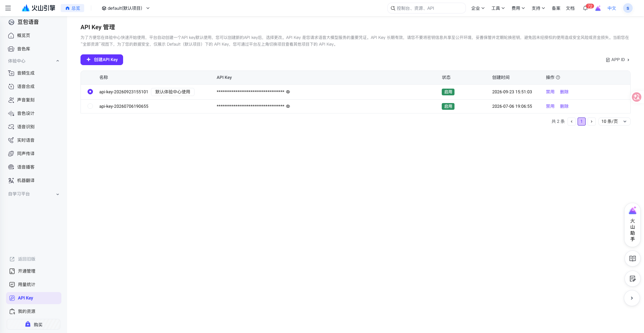
Task: Collapse the floating toolbar arrow
Action: point(632,298)
